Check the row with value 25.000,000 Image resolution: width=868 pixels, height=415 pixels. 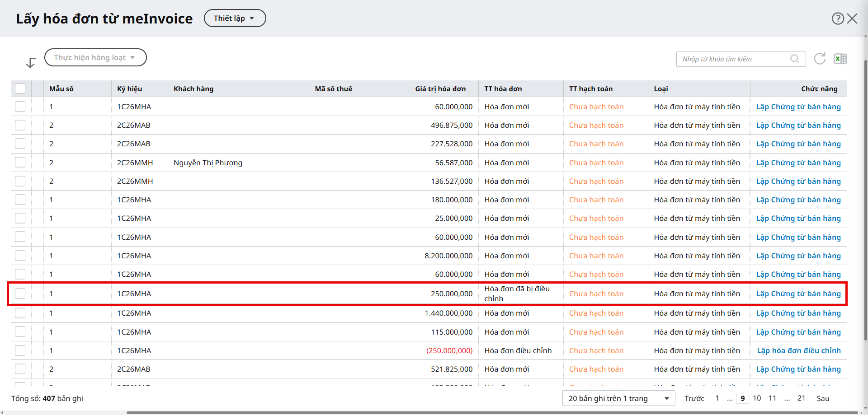click(x=20, y=218)
